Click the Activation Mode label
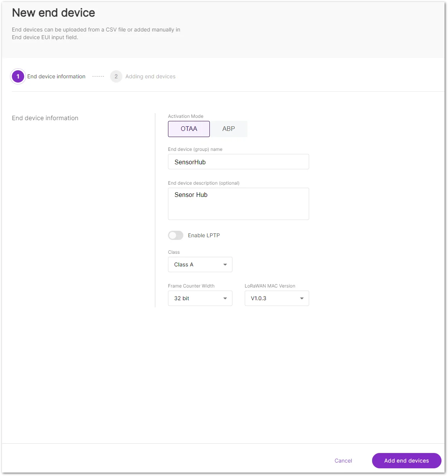448x476 pixels. pos(186,116)
